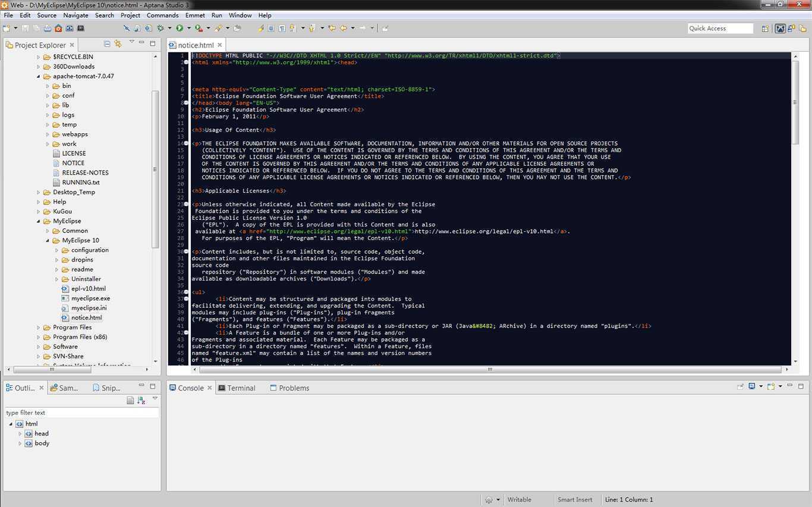
Task: Click the editor horizontal scrollbar
Action: click(490, 369)
